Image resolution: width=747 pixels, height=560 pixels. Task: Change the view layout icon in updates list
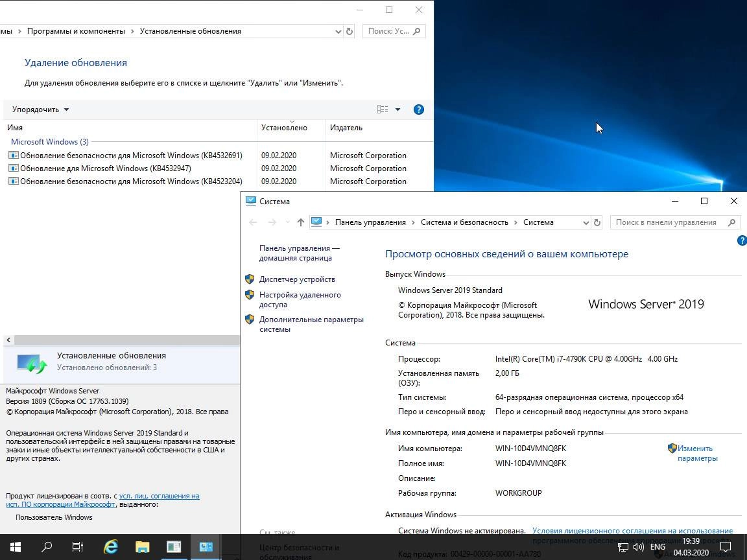pyautogui.click(x=383, y=110)
